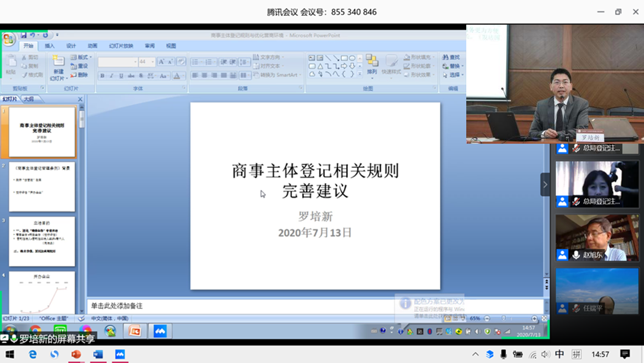Open the Customize Quick Access Toolbar arrow
The image size is (644, 363).
57,35
